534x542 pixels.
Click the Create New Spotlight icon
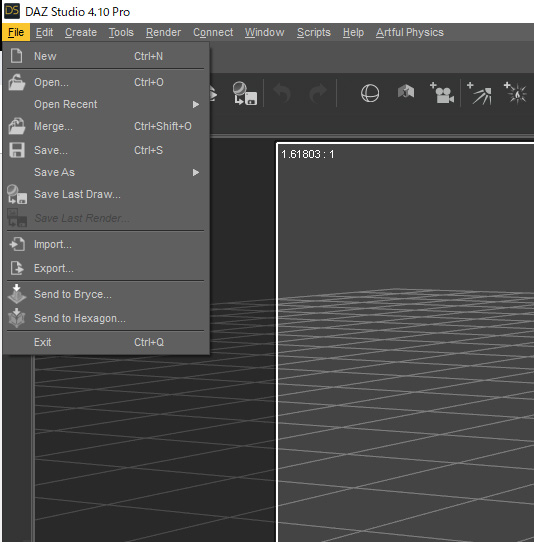pyautogui.click(x=479, y=93)
